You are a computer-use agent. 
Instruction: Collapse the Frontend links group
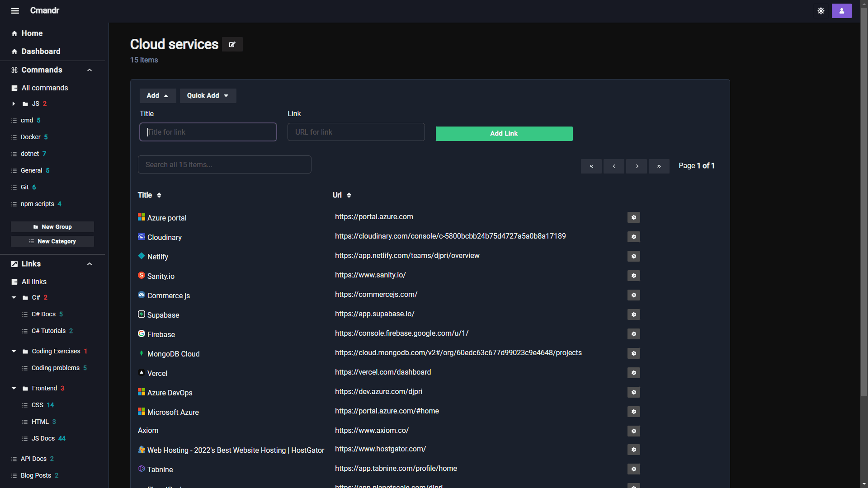[x=14, y=389]
